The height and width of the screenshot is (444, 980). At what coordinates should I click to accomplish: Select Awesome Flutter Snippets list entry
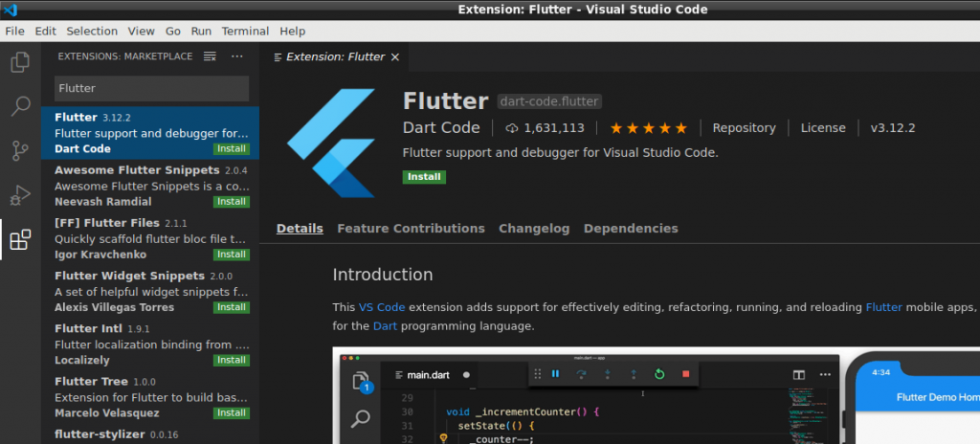[x=150, y=186]
